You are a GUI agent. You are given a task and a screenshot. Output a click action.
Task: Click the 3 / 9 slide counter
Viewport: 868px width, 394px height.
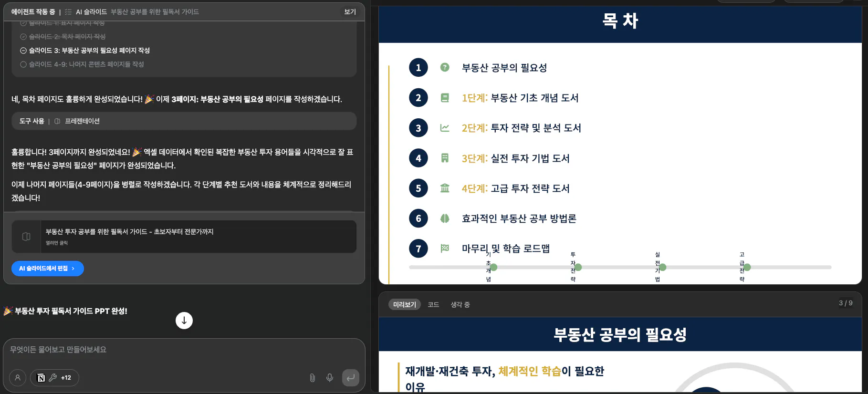coord(846,303)
